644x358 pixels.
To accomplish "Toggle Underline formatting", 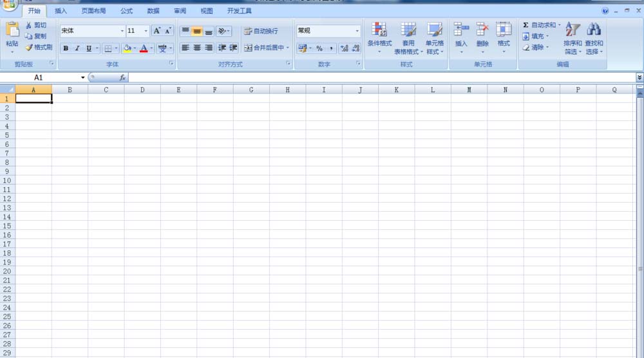I will [x=89, y=48].
